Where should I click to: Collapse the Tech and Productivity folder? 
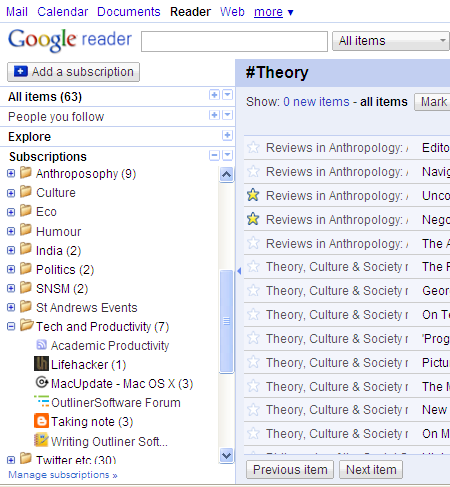[11, 326]
